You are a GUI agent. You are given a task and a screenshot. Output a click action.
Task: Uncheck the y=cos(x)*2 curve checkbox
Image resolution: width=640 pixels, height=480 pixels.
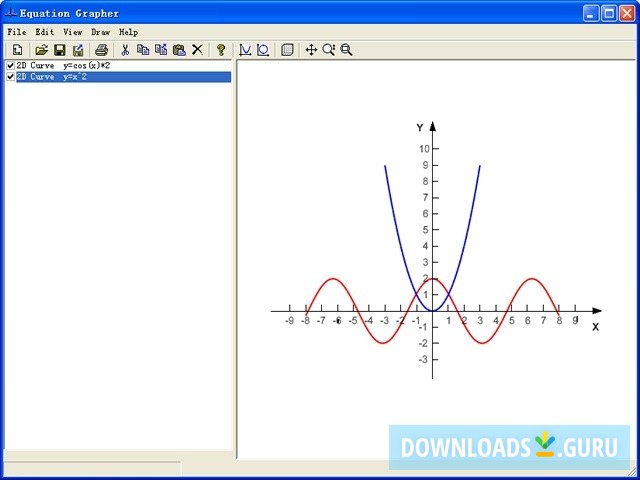11,66
